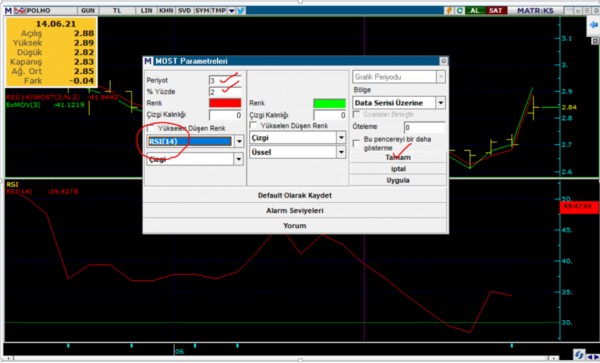Enable Bu pencereyi bir daha gösterme checkbox
The image size is (600, 363).
356,143
